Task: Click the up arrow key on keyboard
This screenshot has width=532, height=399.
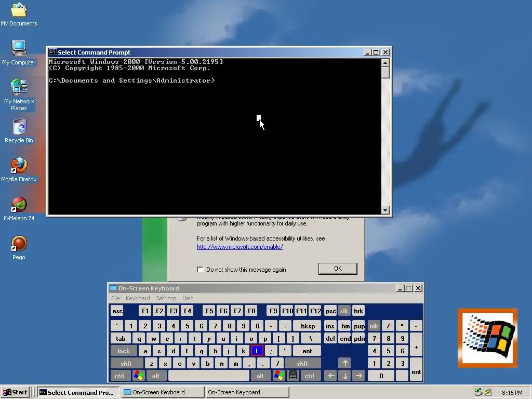Action: click(x=345, y=363)
